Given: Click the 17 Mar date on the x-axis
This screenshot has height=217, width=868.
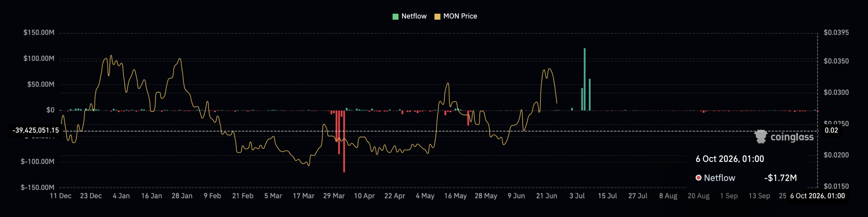Looking at the screenshot, I should pyautogui.click(x=303, y=196).
